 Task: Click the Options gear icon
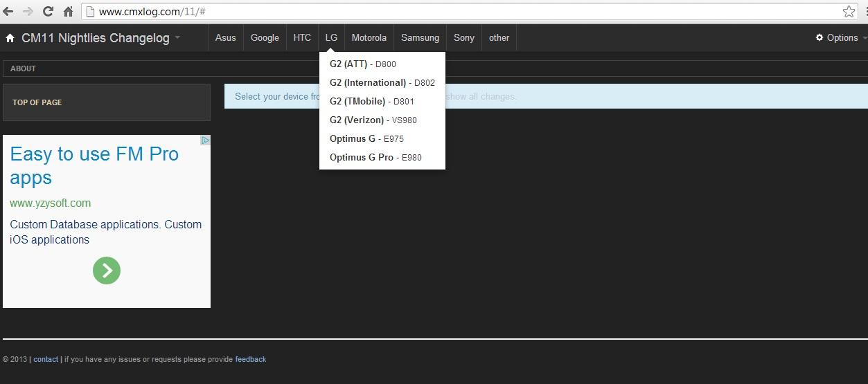click(820, 38)
